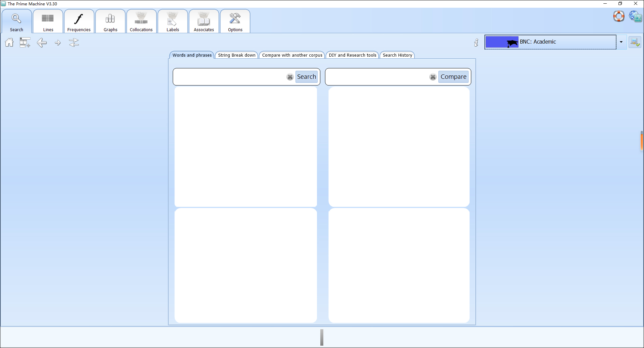Restore down The Prime Machine window

(620, 4)
